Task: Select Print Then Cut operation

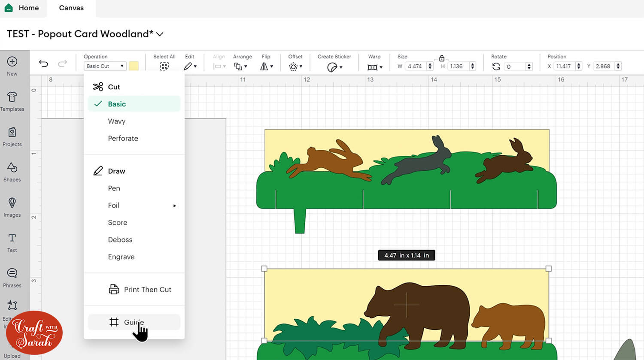Action: click(x=147, y=290)
